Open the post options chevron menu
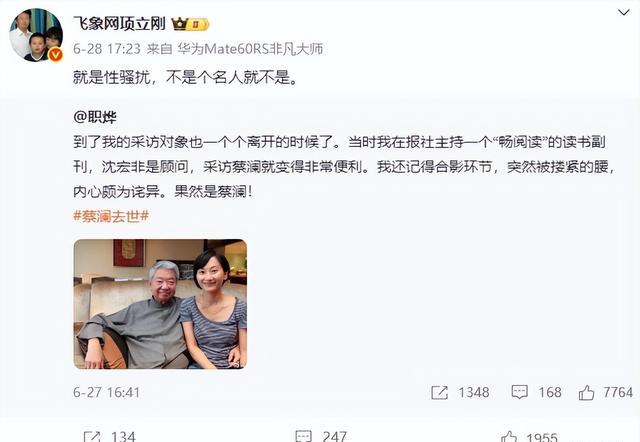The width and height of the screenshot is (640, 442). tap(623, 13)
